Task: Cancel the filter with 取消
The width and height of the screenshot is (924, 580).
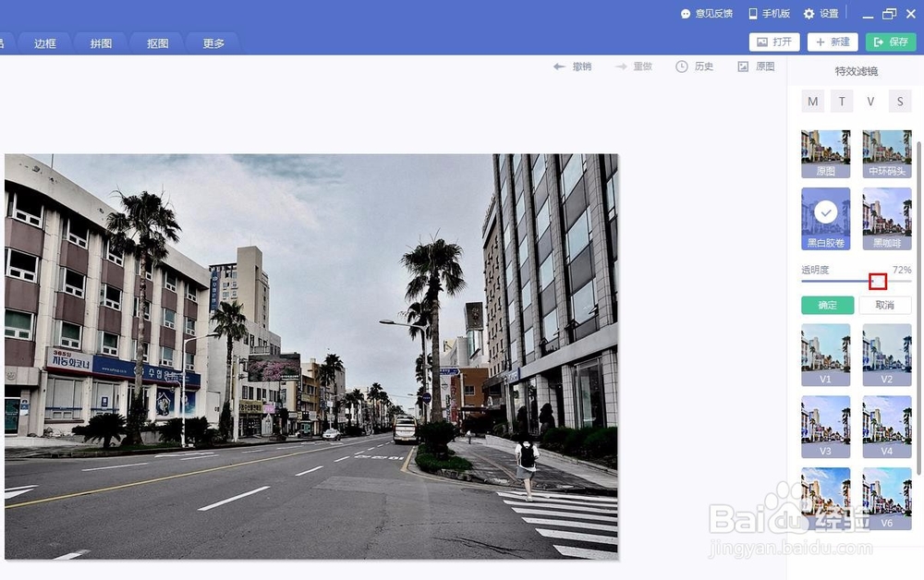Action: (885, 305)
